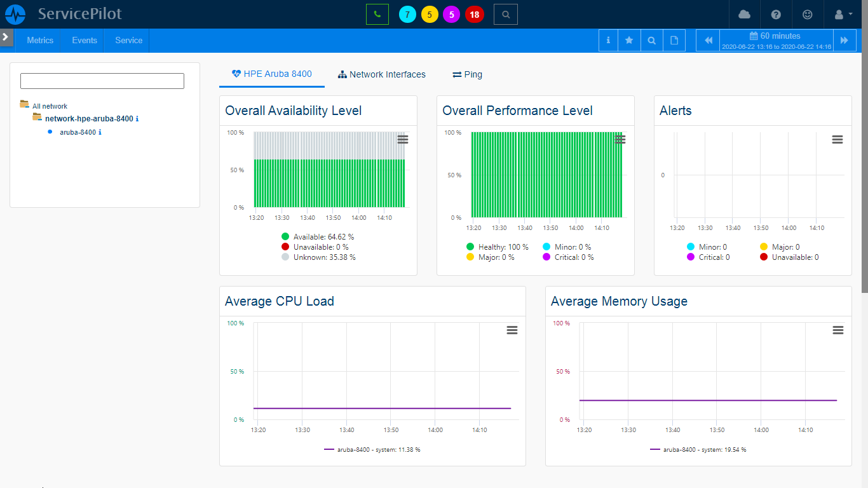Image resolution: width=868 pixels, height=488 pixels.
Task: Click the help question mark icon
Action: click(x=776, y=14)
